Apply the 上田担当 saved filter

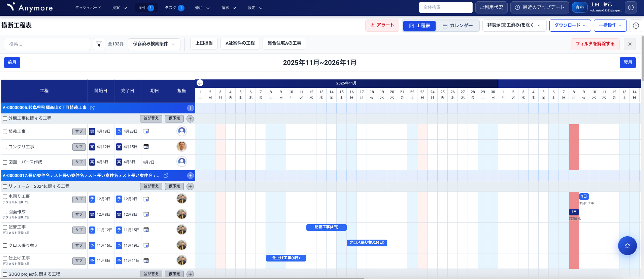204,43
